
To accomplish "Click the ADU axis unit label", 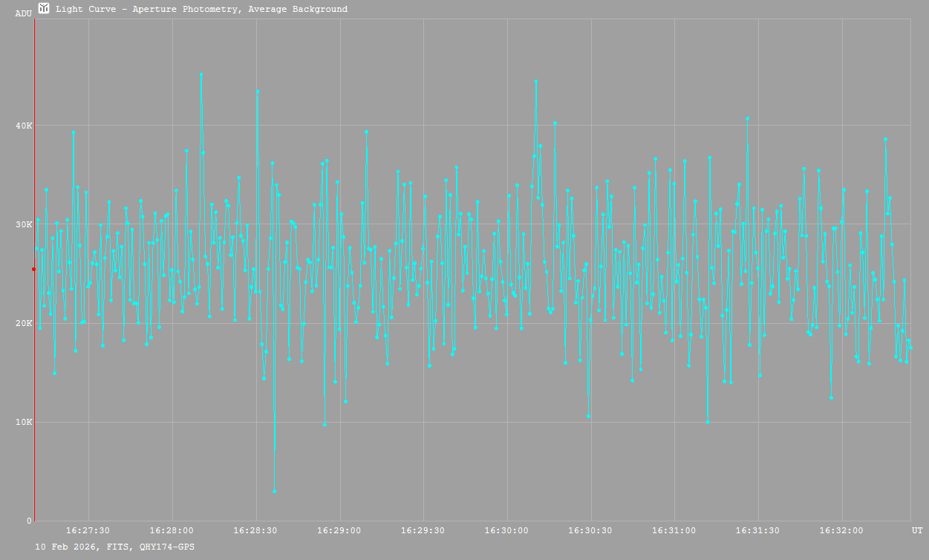I will [x=23, y=13].
